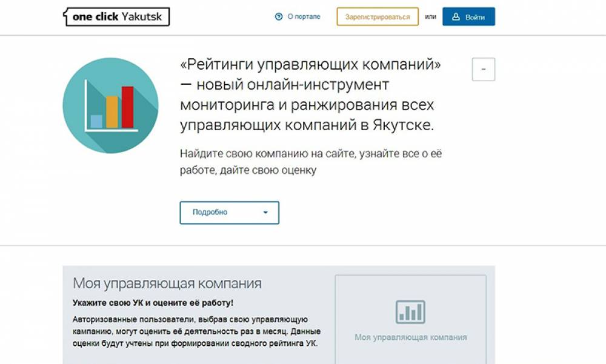Click the orange bar in the chart illustration

pyautogui.click(x=112, y=111)
